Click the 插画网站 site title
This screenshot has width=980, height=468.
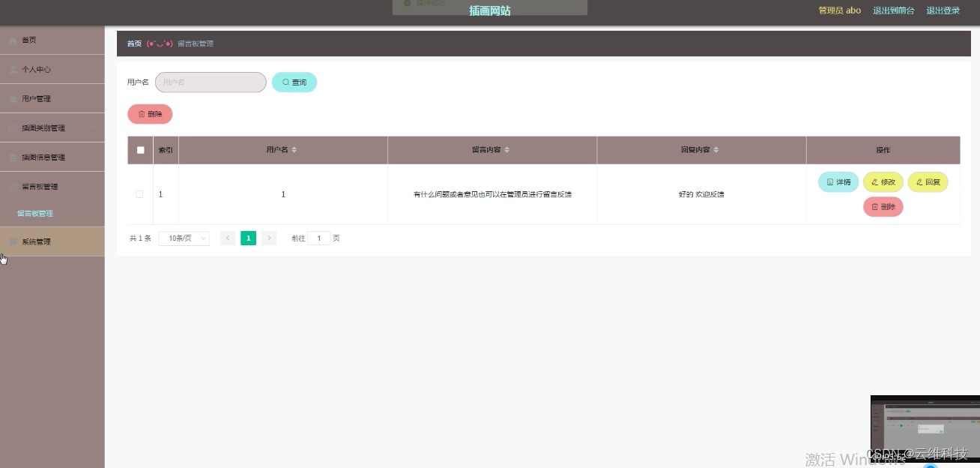(x=490, y=11)
